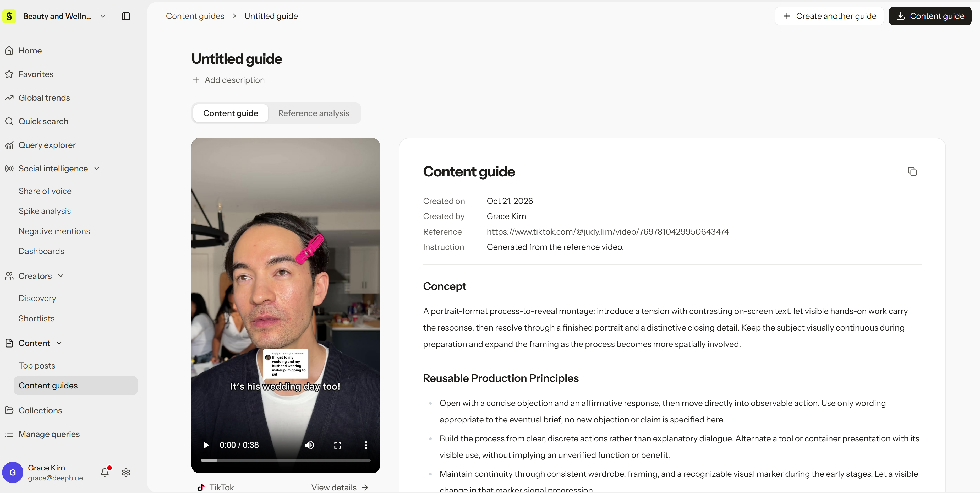Open Dashboards in sidebar
980x493 pixels.
pos(41,251)
